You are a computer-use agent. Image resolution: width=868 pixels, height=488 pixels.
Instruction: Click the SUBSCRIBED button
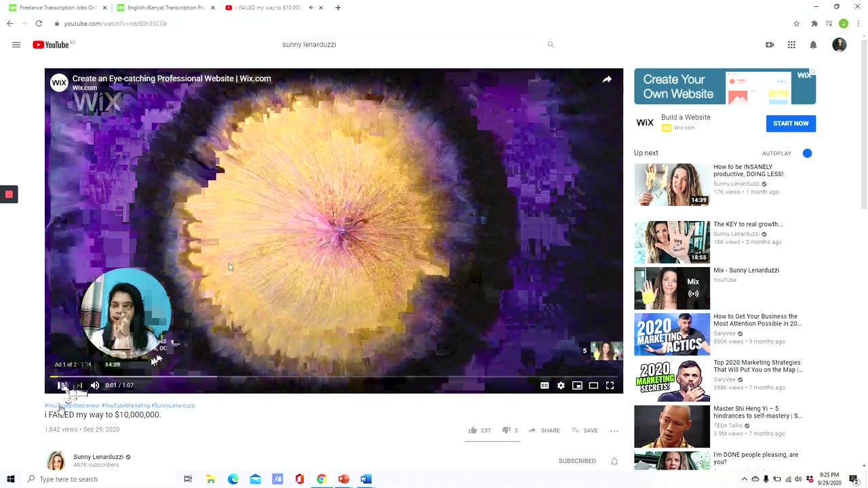click(x=577, y=461)
